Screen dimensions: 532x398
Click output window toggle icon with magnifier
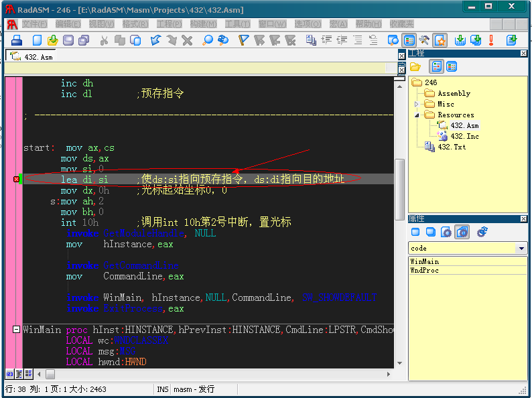click(x=393, y=40)
